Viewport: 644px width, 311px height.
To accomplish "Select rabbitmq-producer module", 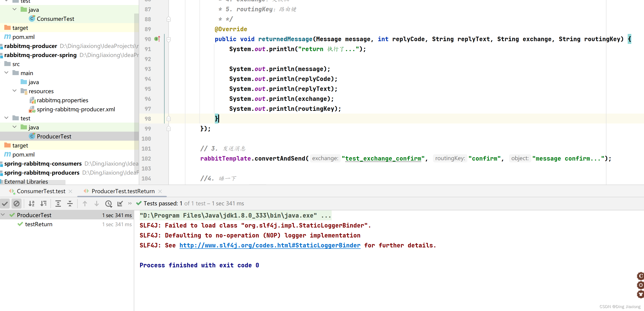I will coord(31,46).
